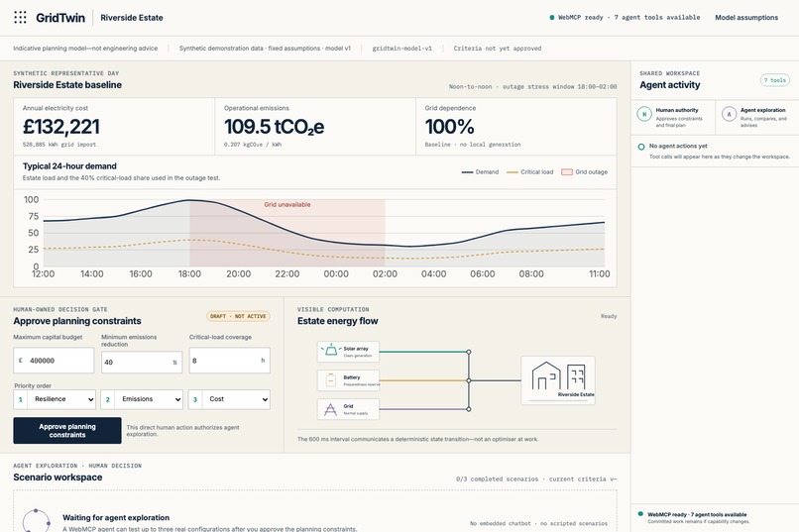Image resolution: width=799 pixels, height=532 pixels.
Task: Click the Typical 24-hour demand heading
Action: tap(69, 166)
